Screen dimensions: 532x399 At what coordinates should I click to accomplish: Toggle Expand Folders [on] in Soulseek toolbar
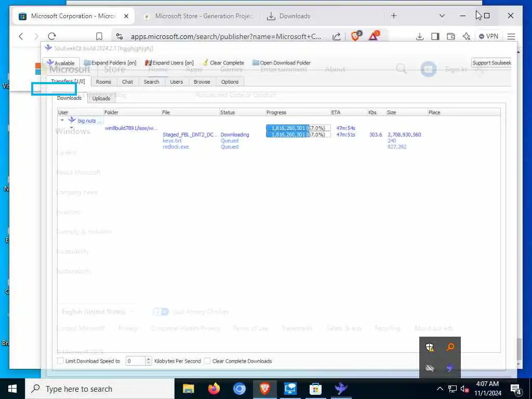[110, 63]
